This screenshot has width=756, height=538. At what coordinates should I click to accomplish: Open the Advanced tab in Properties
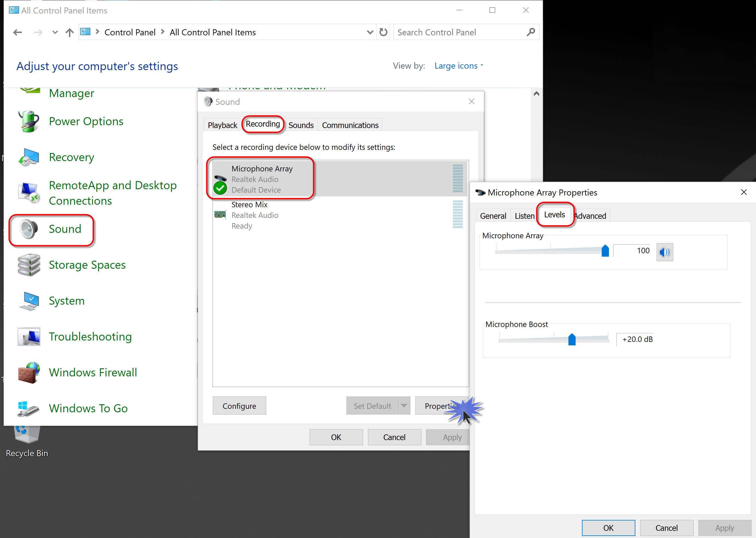pos(591,216)
